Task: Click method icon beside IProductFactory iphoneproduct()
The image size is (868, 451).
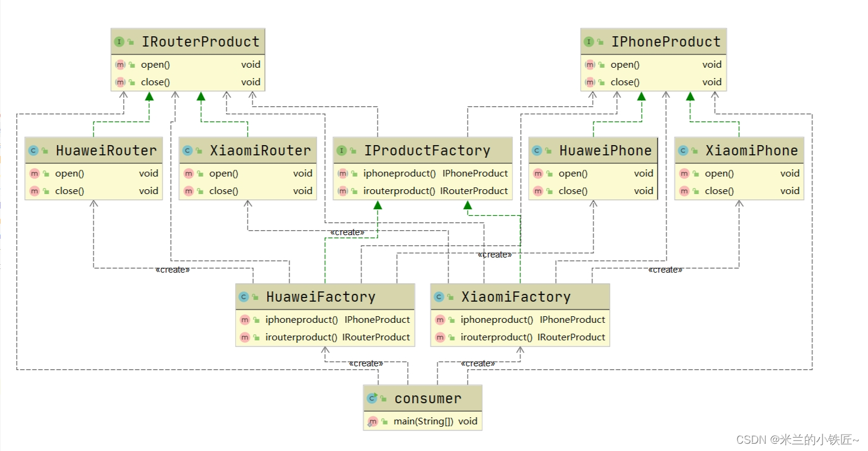Action: pos(343,174)
